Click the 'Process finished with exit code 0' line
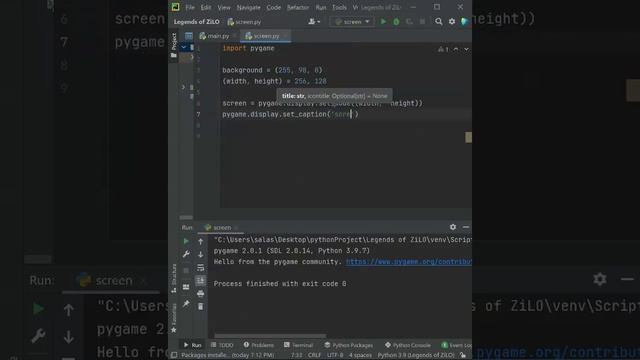Screen dimensions: 640x360 280,284
